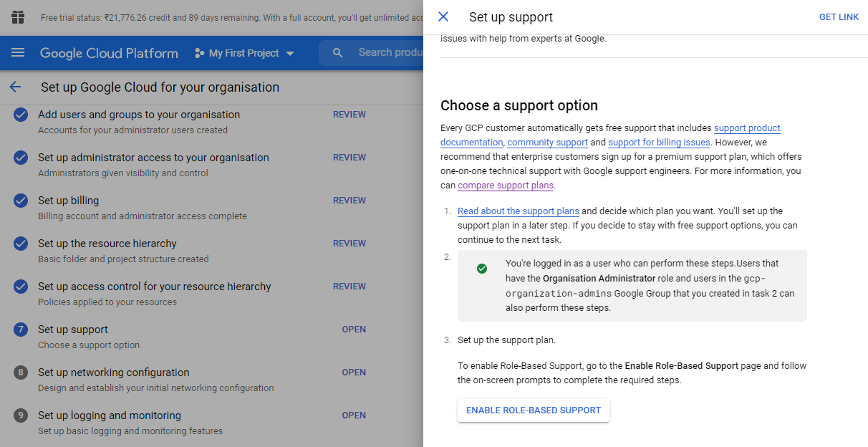Open support product documentation link
Screen dimensions: 868x447
[747, 128]
